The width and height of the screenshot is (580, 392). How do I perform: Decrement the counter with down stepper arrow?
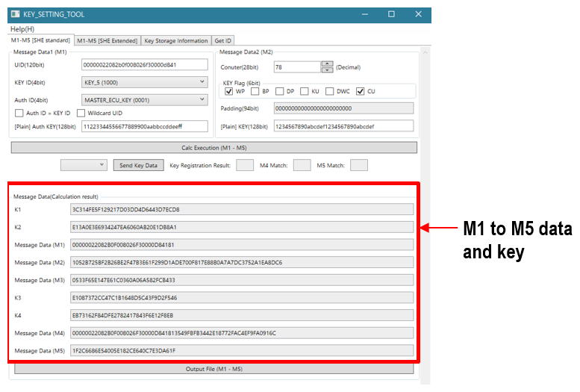coord(328,70)
